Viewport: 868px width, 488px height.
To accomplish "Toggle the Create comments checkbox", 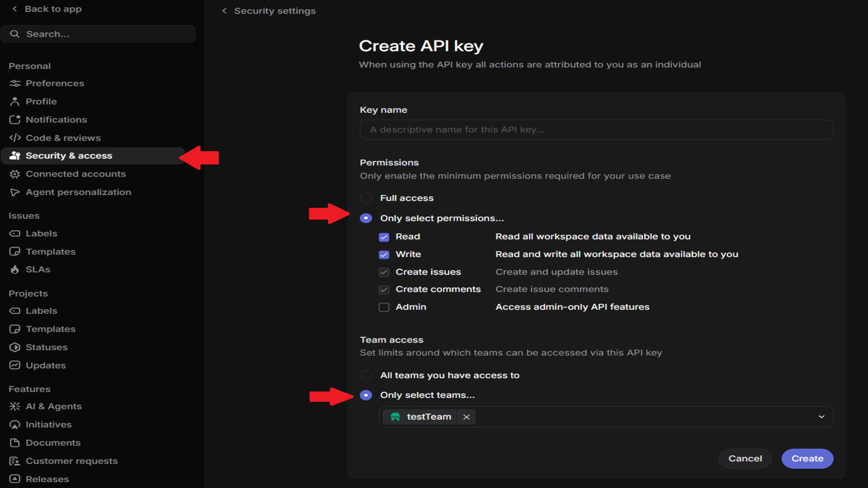I will [384, 290].
